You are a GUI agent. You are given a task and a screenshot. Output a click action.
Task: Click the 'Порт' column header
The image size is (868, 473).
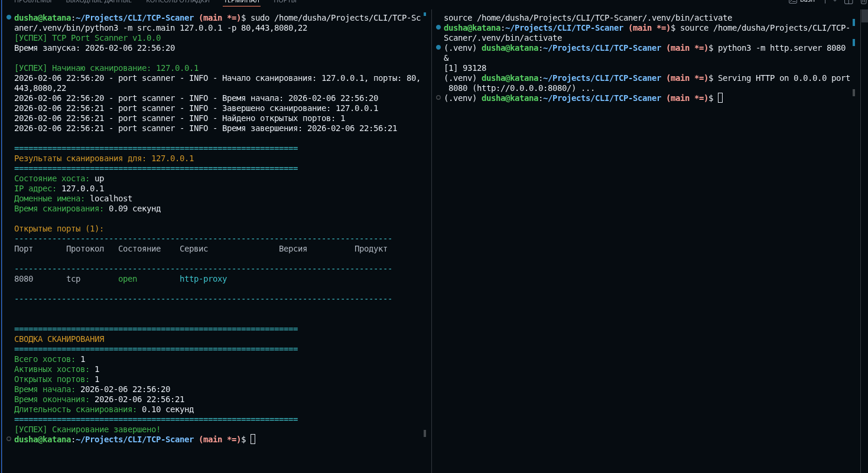point(24,249)
